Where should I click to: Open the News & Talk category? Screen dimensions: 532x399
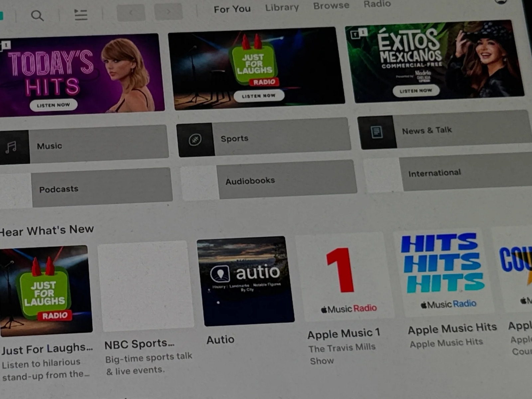click(x=445, y=129)
